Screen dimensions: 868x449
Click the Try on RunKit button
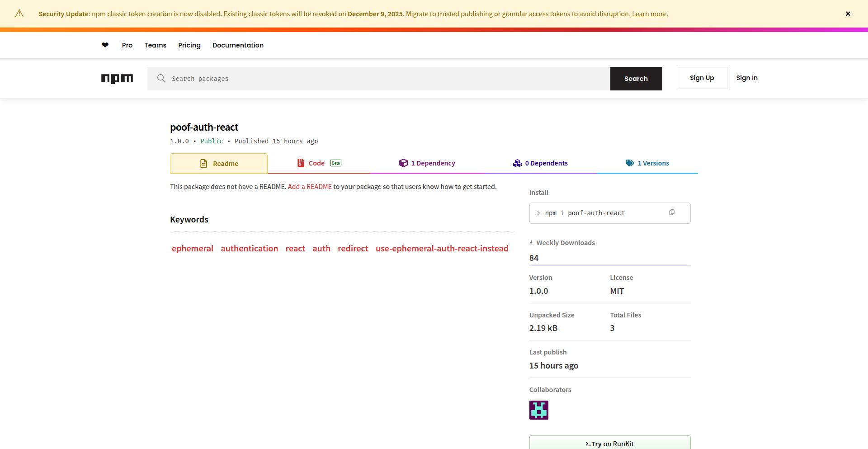[x=609, y=443]
